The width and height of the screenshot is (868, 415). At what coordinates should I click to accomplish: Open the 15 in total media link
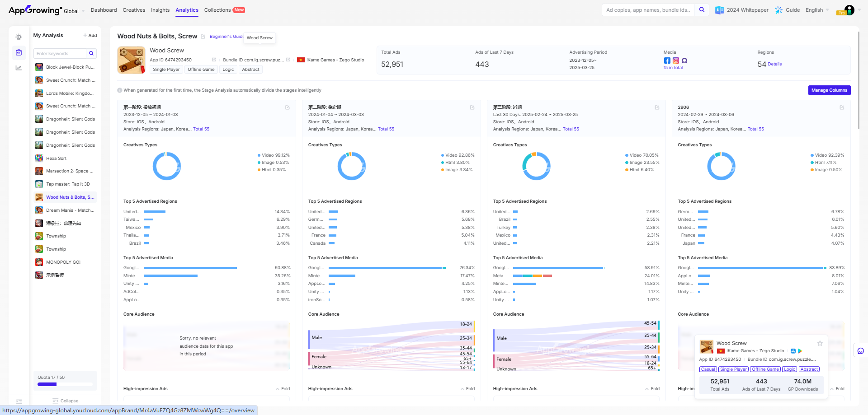(673, 68)
